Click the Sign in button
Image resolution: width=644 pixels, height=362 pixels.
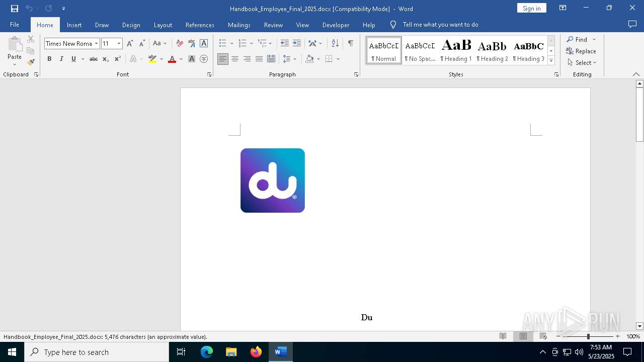531,8
